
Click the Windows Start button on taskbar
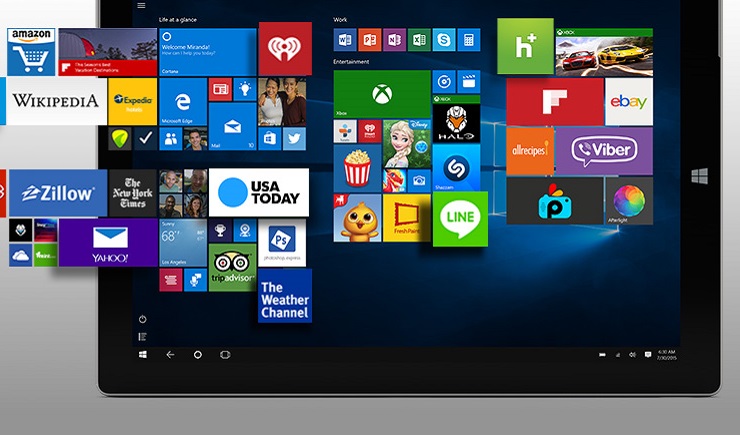click(x=143, y=354)
